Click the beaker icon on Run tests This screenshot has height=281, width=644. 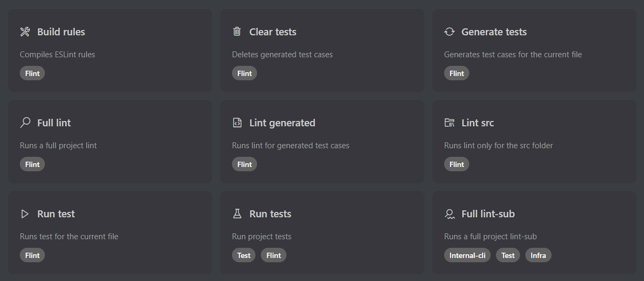[x=237, y=214]
